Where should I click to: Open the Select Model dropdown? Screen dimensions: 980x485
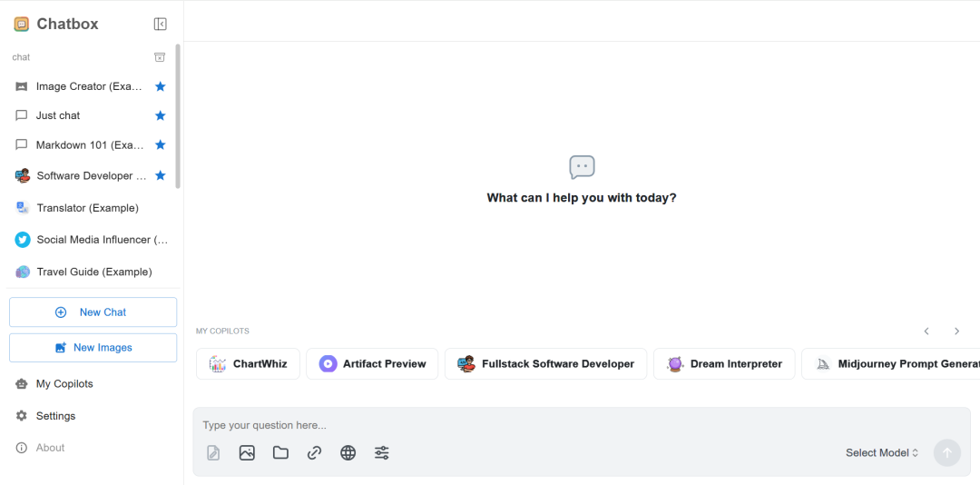pos(882,452)
